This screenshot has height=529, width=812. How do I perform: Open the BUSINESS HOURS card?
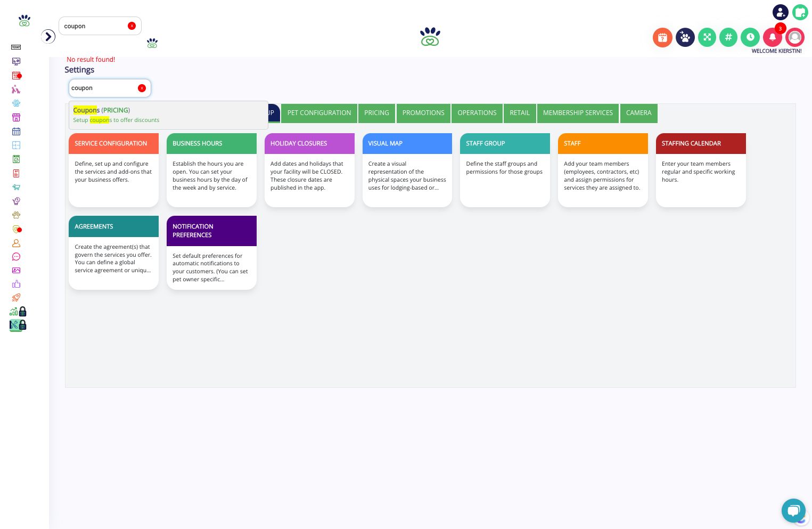point(211,170)
